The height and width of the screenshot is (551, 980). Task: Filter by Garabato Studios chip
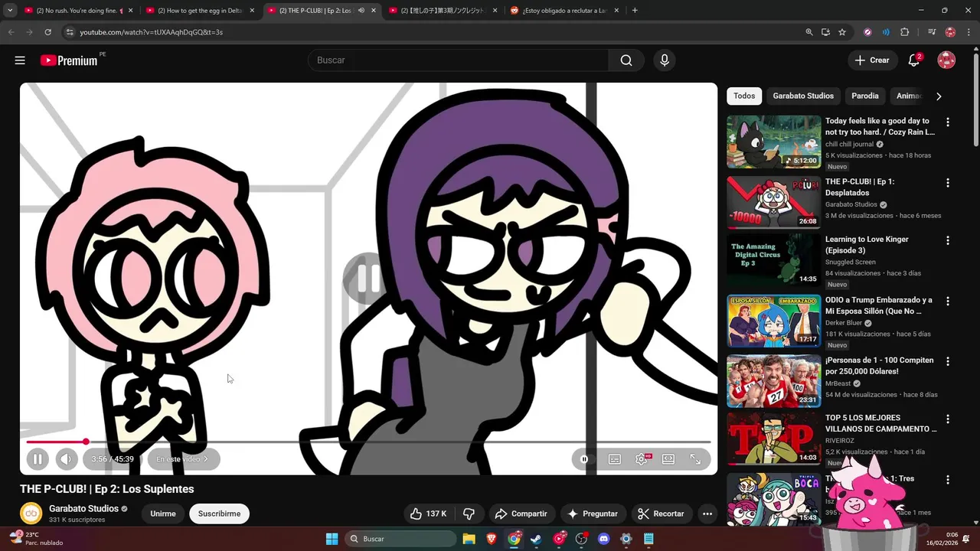pos(803,96)
